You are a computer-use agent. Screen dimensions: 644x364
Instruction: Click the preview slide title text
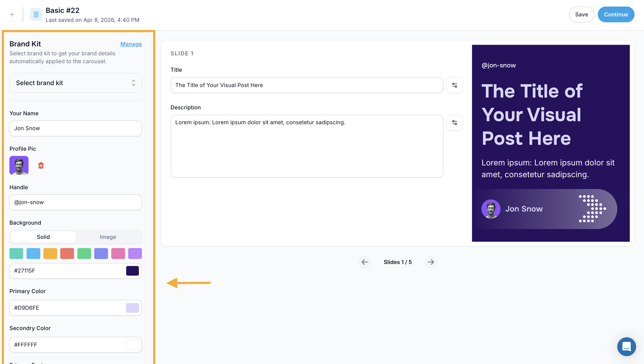point(532,114)
